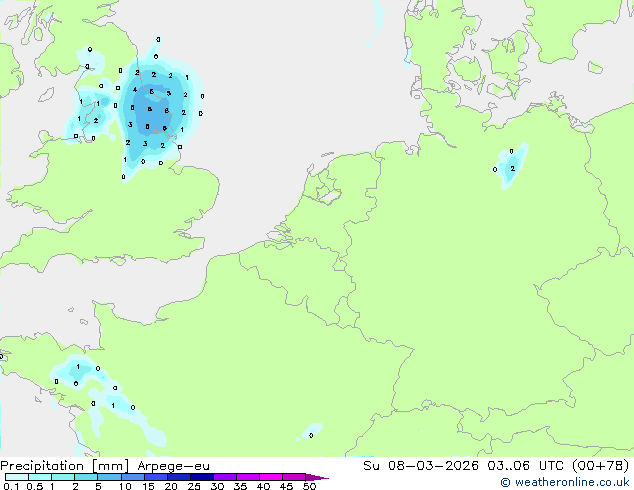This screenshot has width=634, height=490.
Task: Click the '4' precipitation value over northern England
Action: [x=135, y=89]
